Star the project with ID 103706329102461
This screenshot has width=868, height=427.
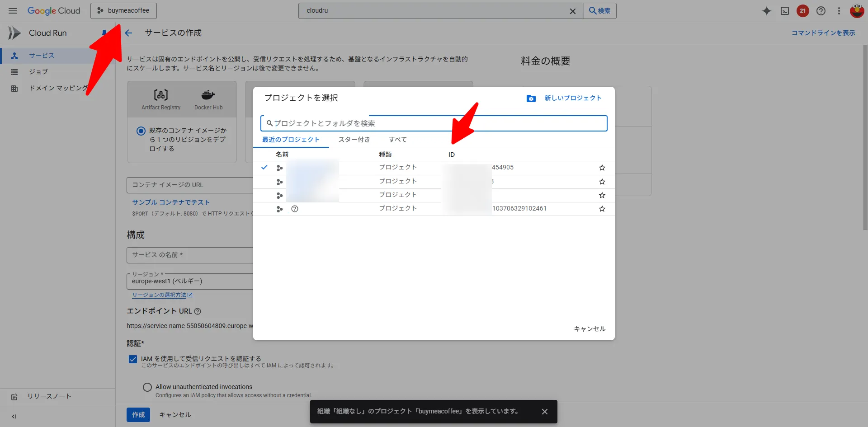click(x=602, y=209)
